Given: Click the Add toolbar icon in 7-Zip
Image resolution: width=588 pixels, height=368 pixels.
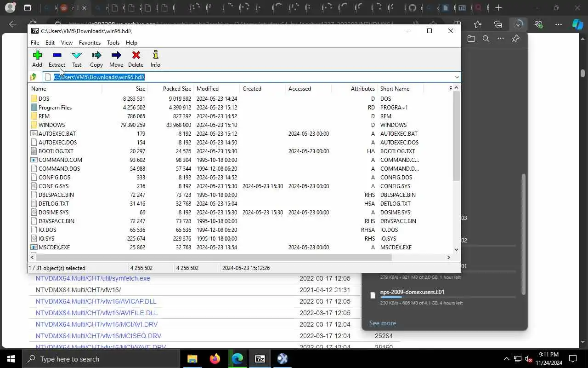Looking at the screenshot, I should pyautogui.click(x=37, y=55).
